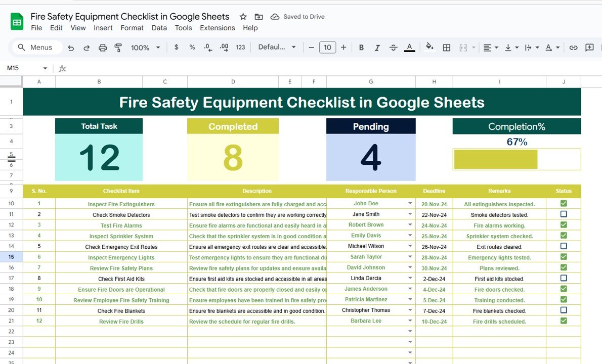602x364 pixels.
Task: Open the fill color paint bucket
Action: pos(429,47)
